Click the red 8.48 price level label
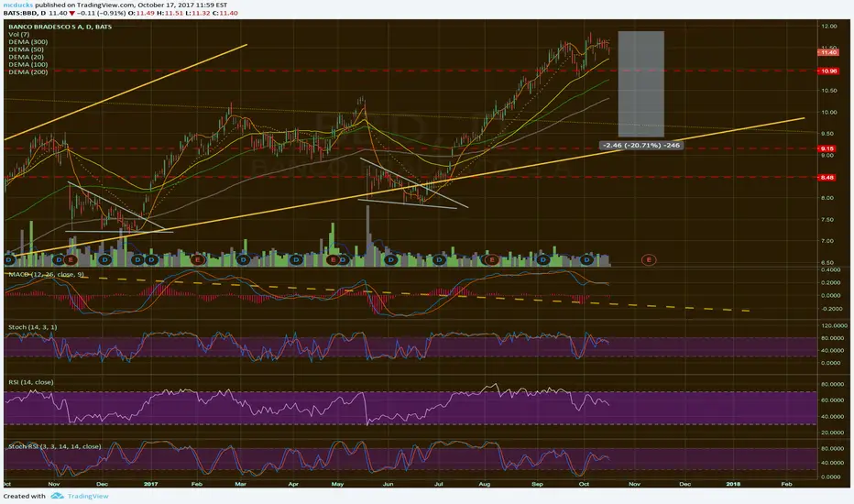Image resolution: width=854 pixels, height=504 pixels. tap(827, 177)
